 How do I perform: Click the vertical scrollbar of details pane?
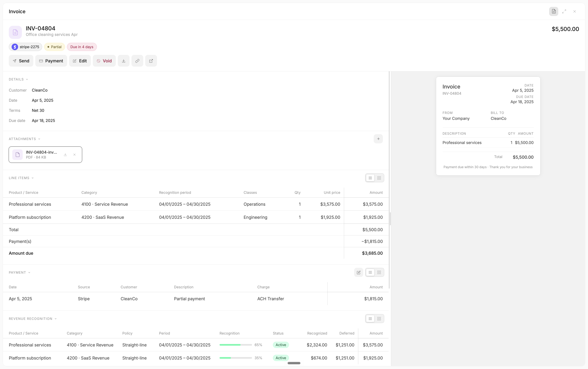click(x=389, y=180)
